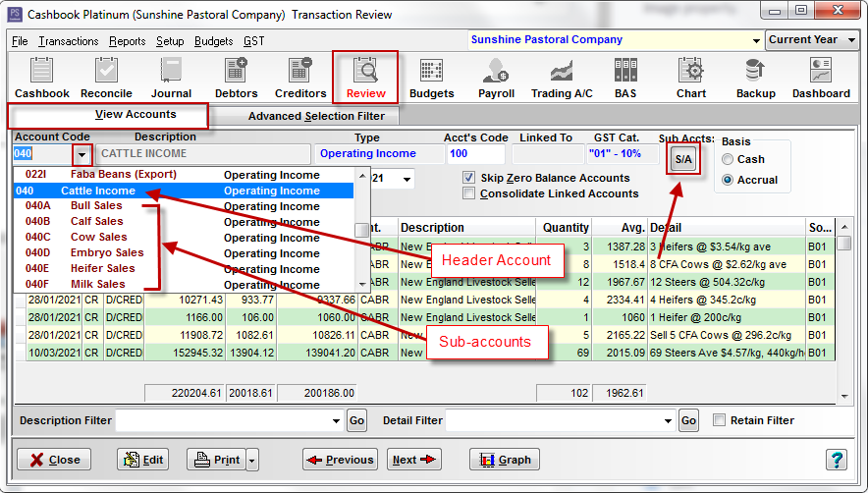This screenshot has width=868, height=493.
Task: Select the 152945.32 transaction cell
Action: [185, 353]
